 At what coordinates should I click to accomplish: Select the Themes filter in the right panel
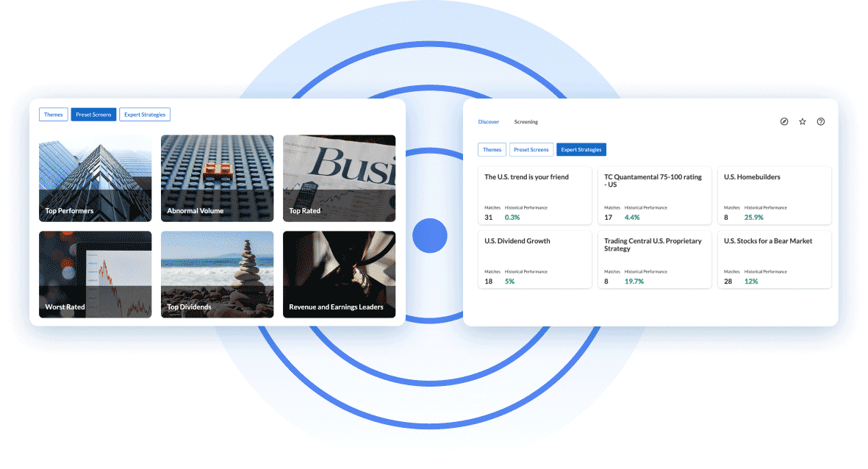pyautogui.click(x=492, y=149)
